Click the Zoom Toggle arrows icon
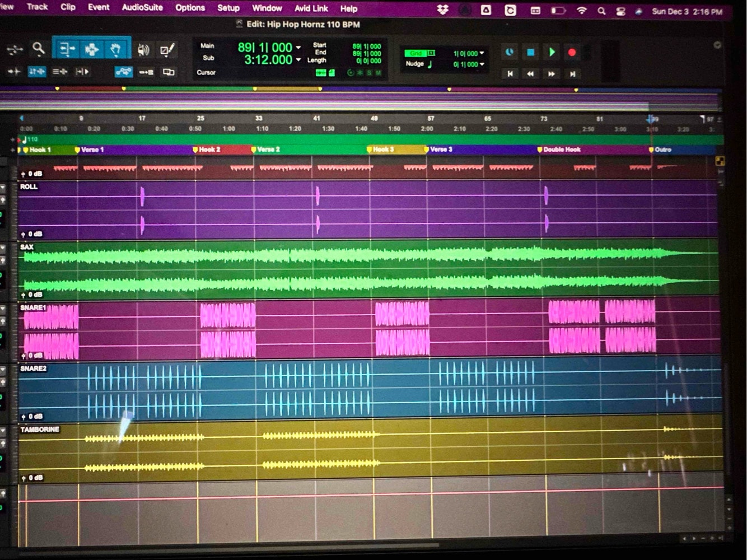The height and width of the screenshot is (560, 747). coord(14,50)
